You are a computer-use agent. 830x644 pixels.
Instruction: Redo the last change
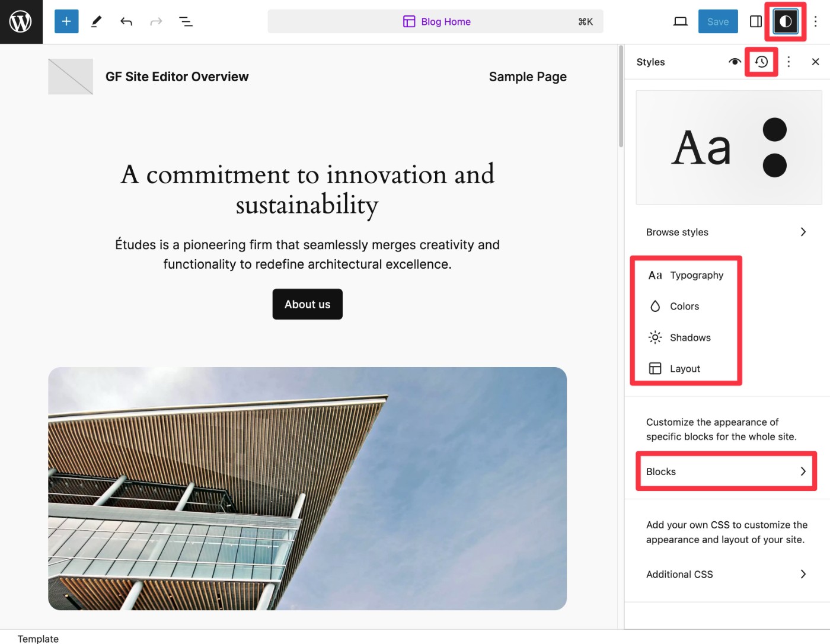(156, 22)
